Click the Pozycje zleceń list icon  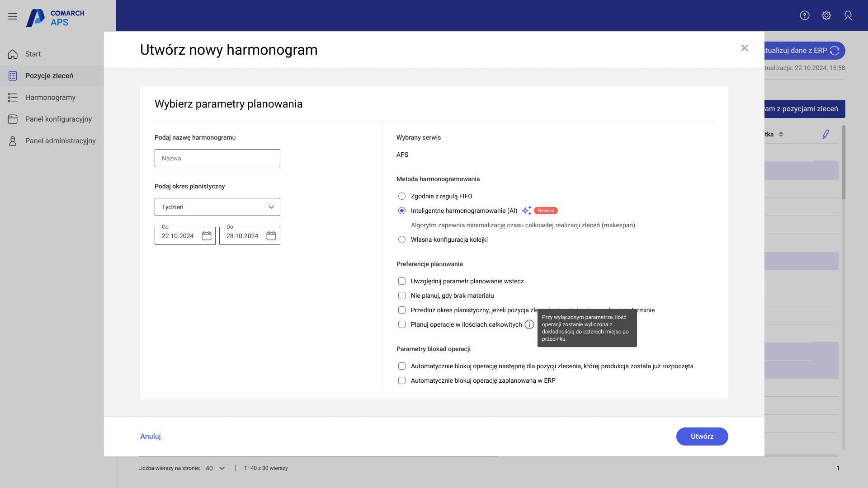pyautogui.click(x=13, y=76)
